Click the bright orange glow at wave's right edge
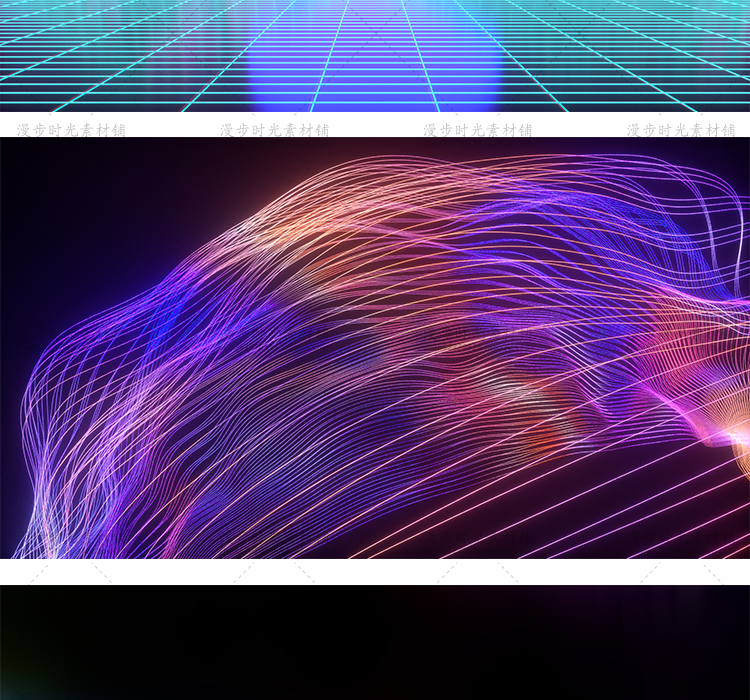Image resolution: width=750 pixels, height=700 pixels. point(735,438)
